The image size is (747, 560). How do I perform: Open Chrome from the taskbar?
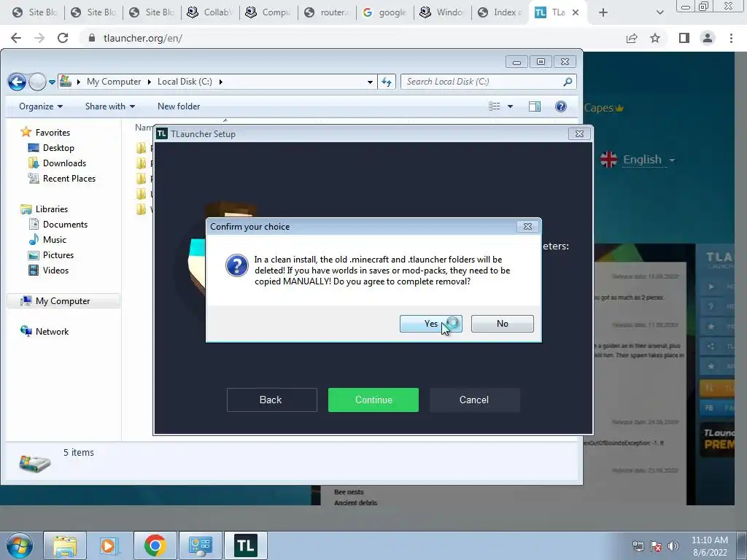[x=155, y=545]
